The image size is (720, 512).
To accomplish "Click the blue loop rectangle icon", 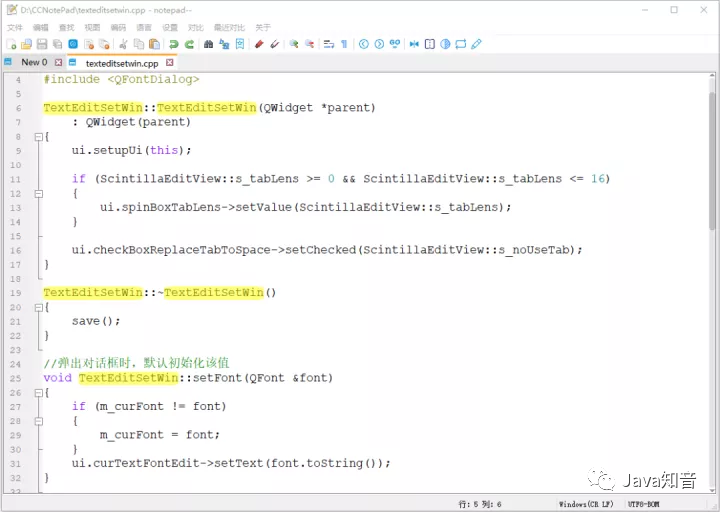I will (461, 44).
